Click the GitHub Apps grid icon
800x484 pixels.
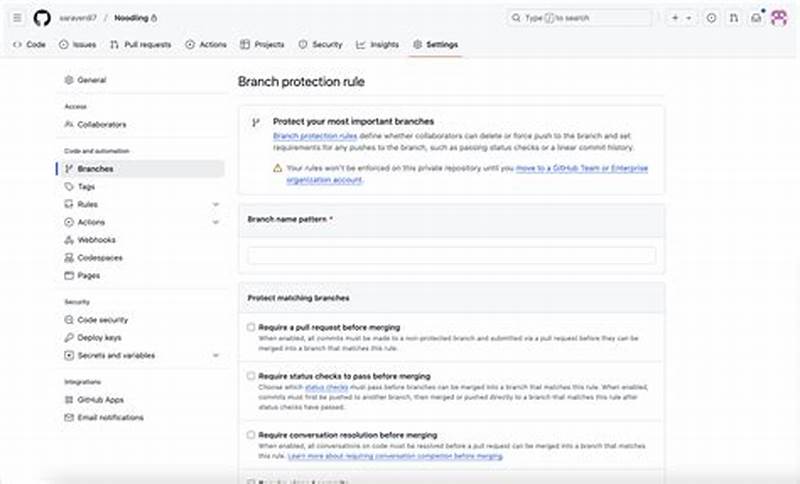point(69,400)
